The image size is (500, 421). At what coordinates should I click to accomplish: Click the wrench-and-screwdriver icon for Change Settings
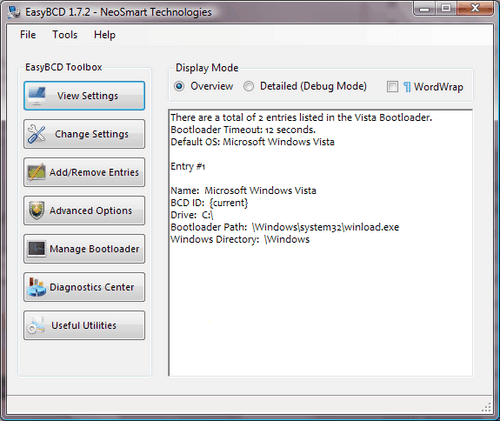pyautogui.click(x=36, y=134)
